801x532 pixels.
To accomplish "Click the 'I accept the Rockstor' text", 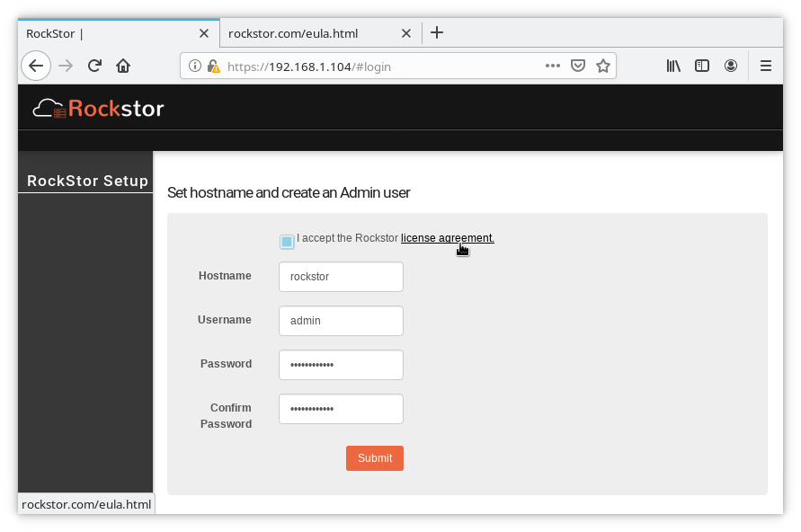I will click(x=347, y=238).
